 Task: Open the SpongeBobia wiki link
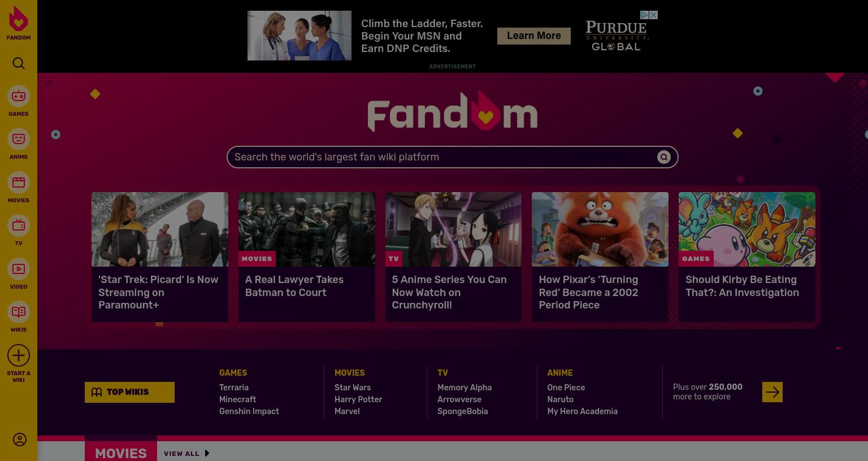(463, 411)
